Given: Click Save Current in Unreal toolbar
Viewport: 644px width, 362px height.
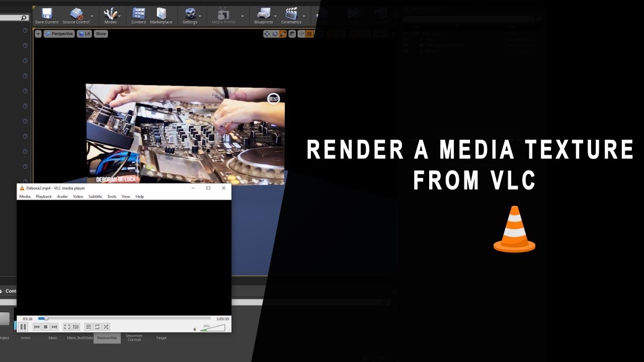Looking at the screenshot, I should point(47,16).
